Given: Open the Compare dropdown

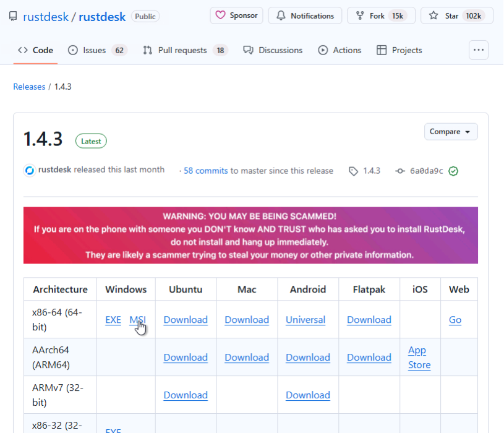Looking at the screenshot, I should [x=451, y=132].
